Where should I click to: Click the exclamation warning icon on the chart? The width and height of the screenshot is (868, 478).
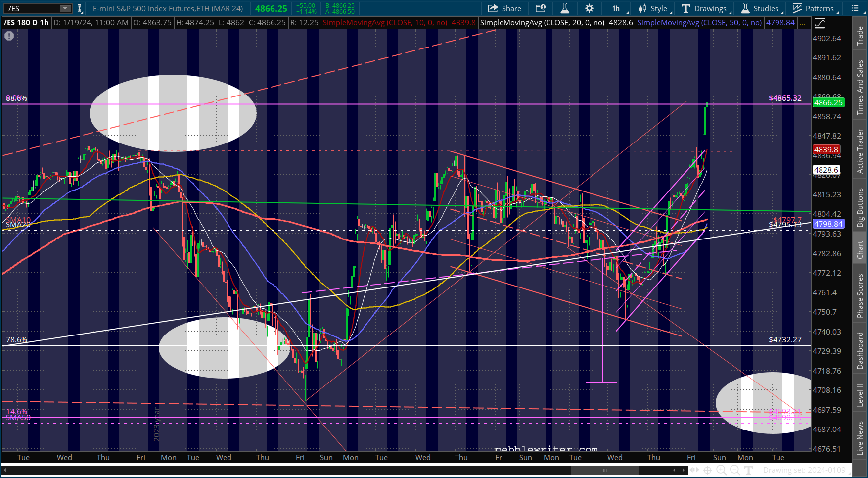tap(9, 36)
